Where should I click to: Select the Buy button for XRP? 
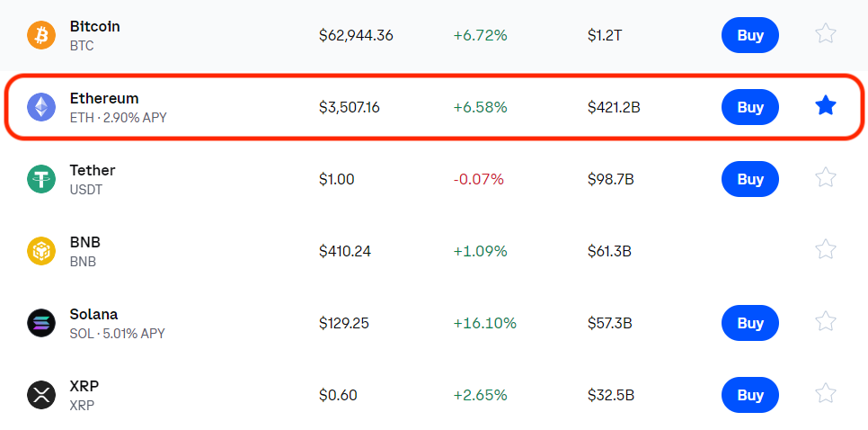pos(749,395)
